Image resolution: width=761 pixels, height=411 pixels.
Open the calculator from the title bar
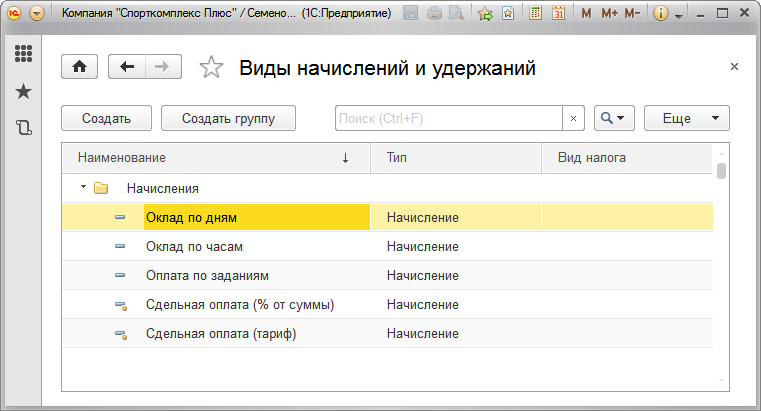click(x=536, y=13)
